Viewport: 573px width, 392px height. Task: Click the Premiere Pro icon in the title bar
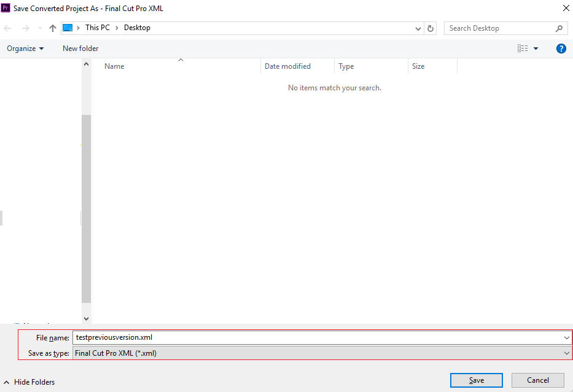coord(6,7)
